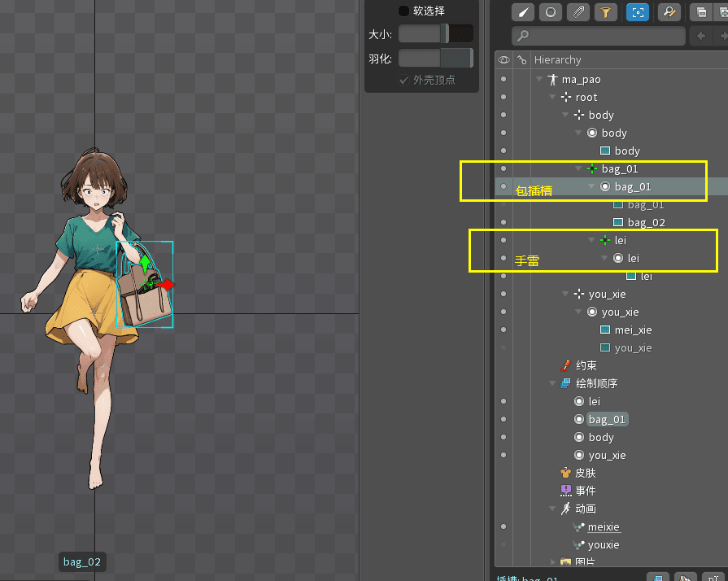Toggle the 外壳顶点 checkbox
Image resolution: width=728 pixels, height=581 pixels.
404,80
